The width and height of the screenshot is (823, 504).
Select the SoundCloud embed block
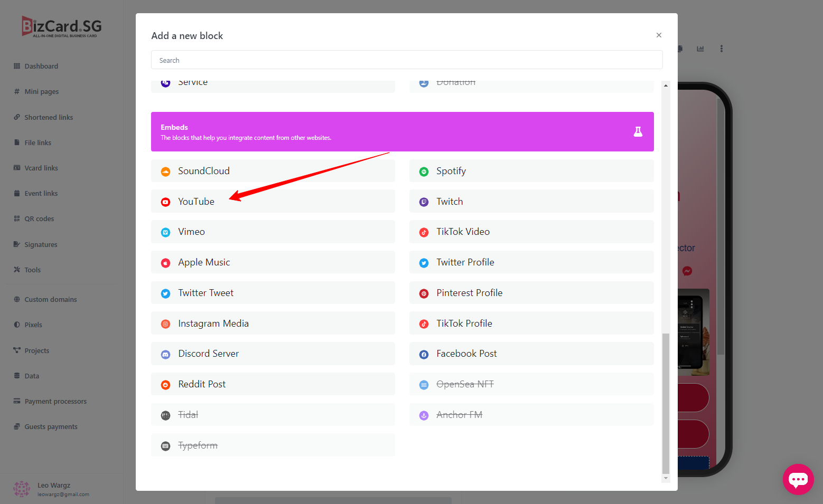[x=273, y=170]
